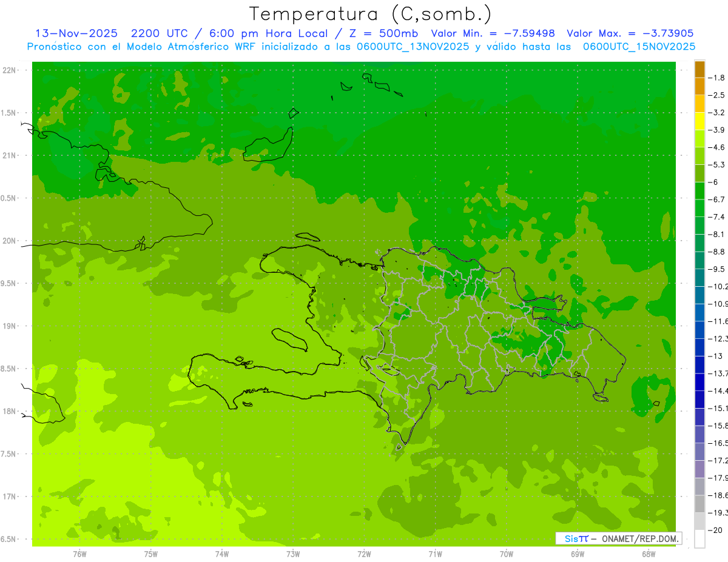Image resolution: width=728 pixels, height=562 pixels.
Task: Pick the light gray swatch between -19.3 and -20
Action: (x=699, y=521)
